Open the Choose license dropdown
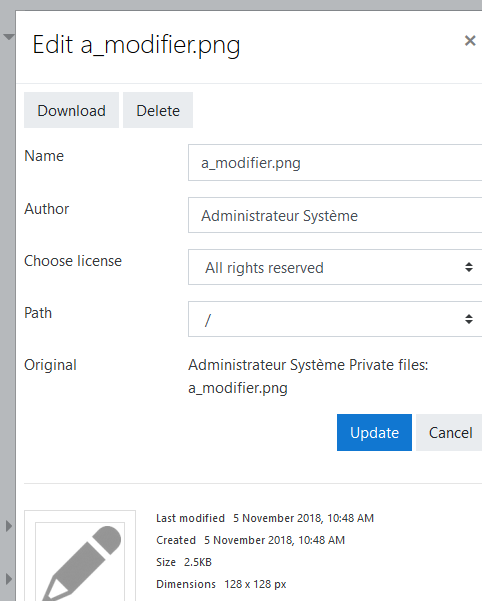482x601 pixels. 335,267
